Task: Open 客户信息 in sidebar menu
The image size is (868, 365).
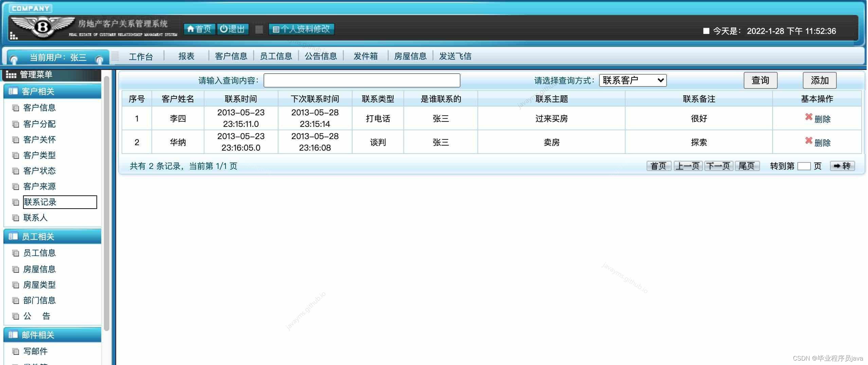Action: coord(39,108)
